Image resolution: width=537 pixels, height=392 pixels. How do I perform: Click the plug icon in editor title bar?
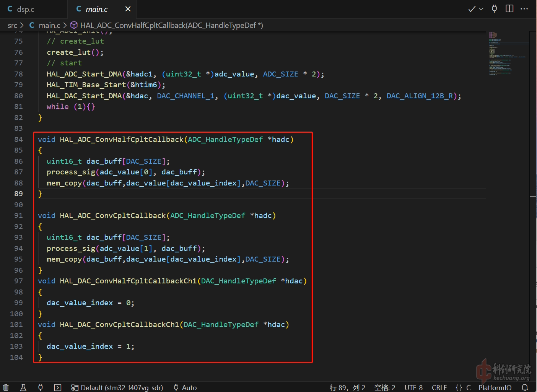(494, 9)
